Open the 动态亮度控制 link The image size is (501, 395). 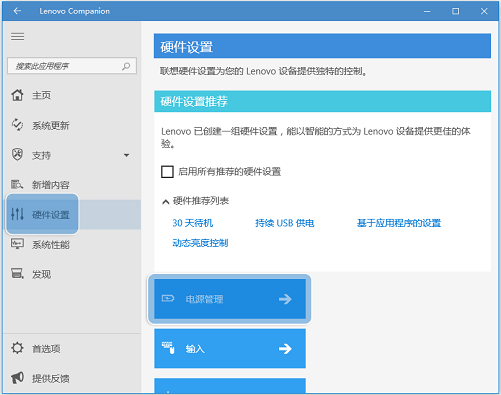point(200,243)
